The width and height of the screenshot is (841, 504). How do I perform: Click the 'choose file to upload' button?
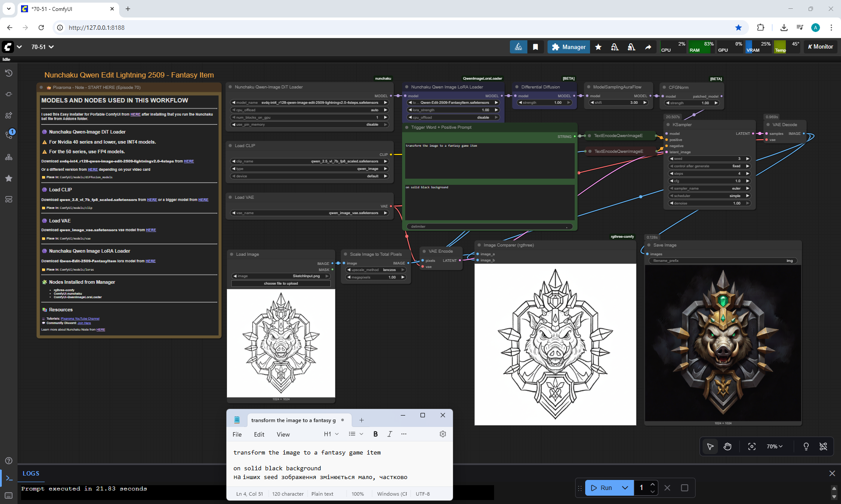(x=281, y=283)
